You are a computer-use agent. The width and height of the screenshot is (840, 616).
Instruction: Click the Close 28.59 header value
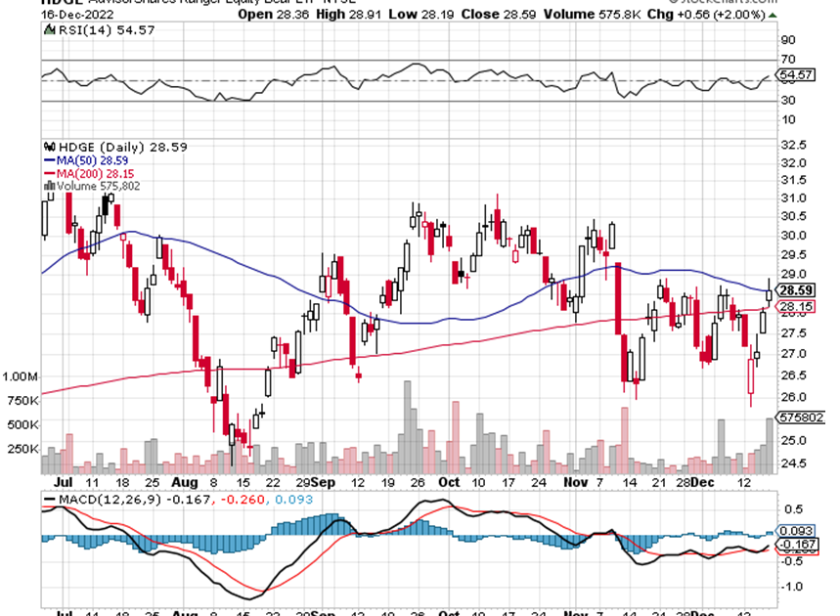click(x=498, y=15)
